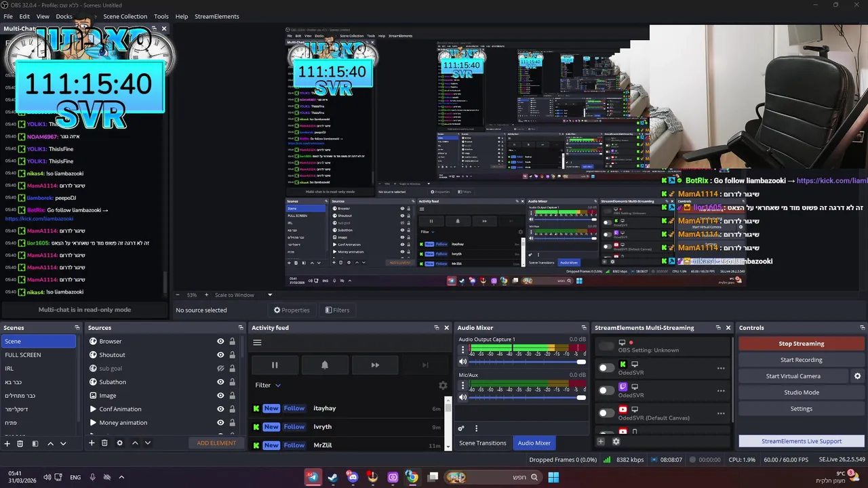The image size is (868, 488).
Task: Open Activity feed settings gear
Action: coord(443,385)
